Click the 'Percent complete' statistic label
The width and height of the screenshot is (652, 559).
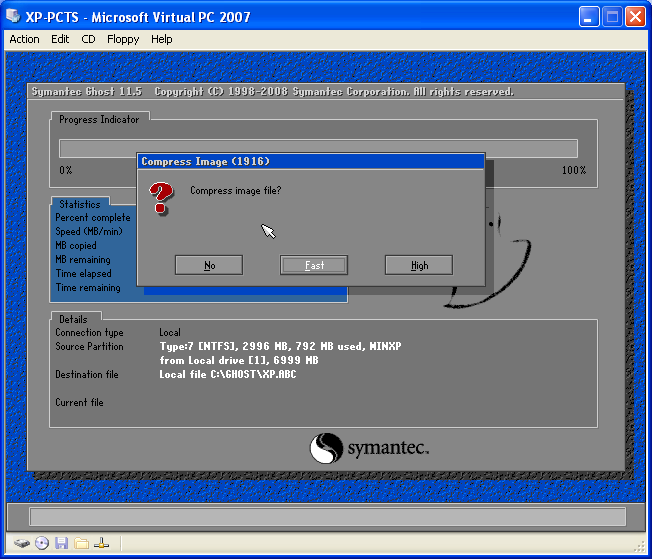(x=93, y=218)
